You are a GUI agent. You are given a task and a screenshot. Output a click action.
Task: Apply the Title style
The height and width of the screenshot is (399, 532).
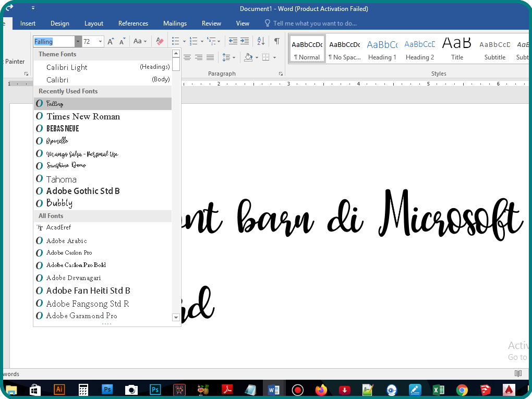coord(457,49)
